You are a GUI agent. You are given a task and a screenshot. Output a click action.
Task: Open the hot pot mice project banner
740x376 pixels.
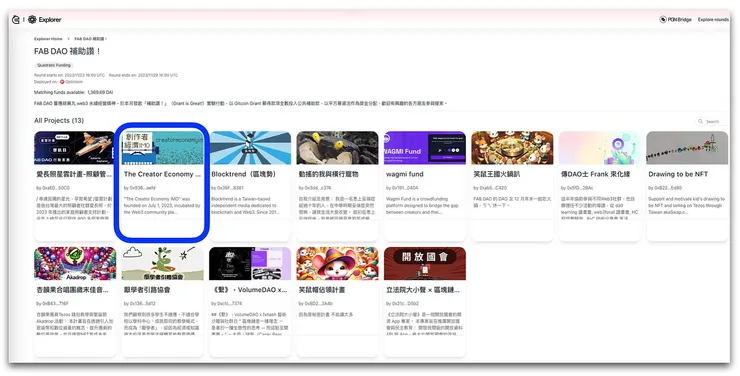click(x=512, y=148)
